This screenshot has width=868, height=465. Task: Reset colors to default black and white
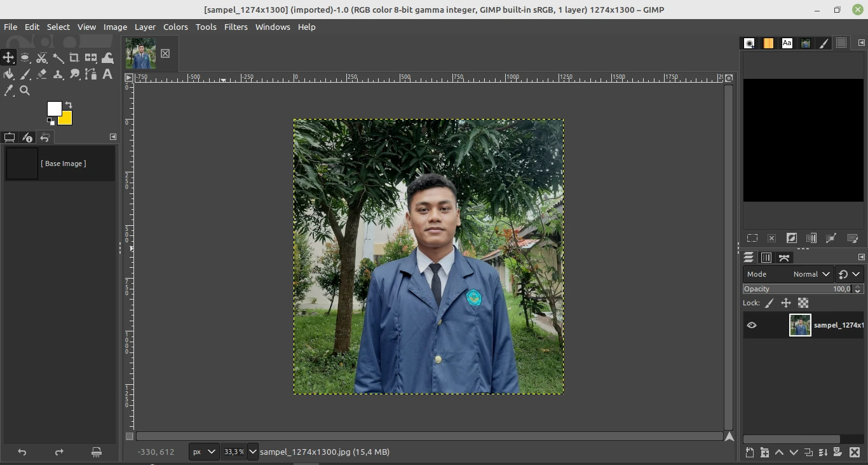click(51, 121)
